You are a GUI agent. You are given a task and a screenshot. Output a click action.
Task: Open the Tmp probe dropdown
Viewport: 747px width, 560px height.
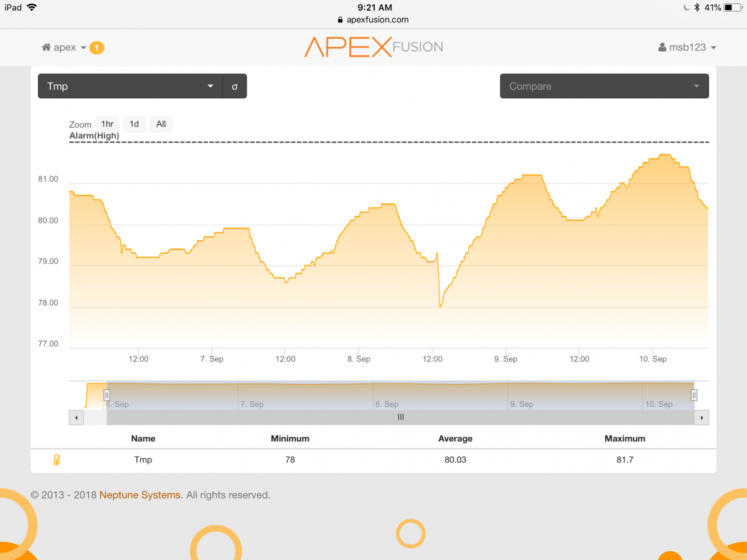[x=130, y=86]
